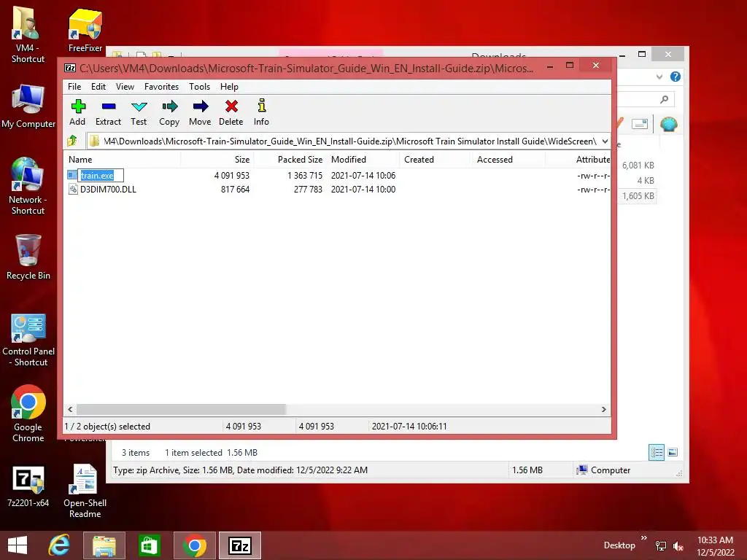
Task: Open FreeFixer desktop icon
Action: click(85, 31)
